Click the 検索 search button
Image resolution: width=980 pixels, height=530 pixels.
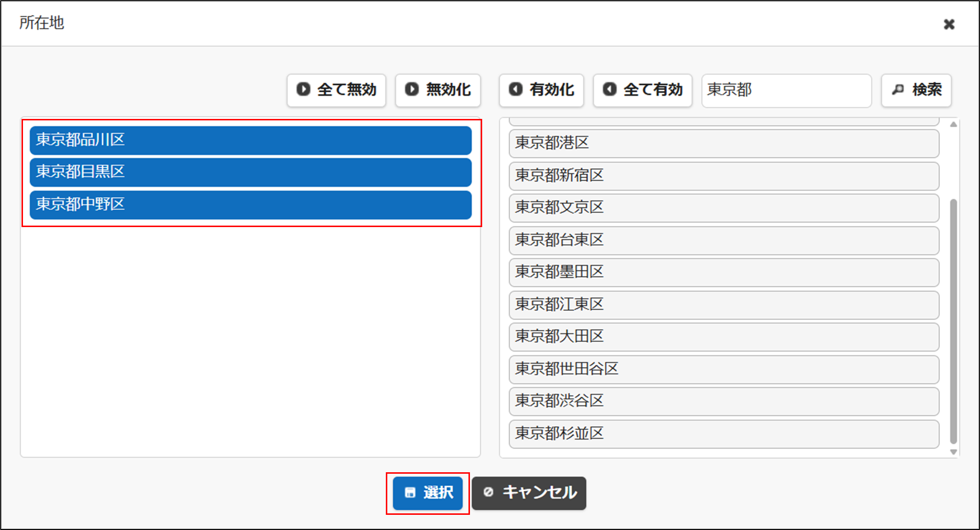[x=916, y=90]
